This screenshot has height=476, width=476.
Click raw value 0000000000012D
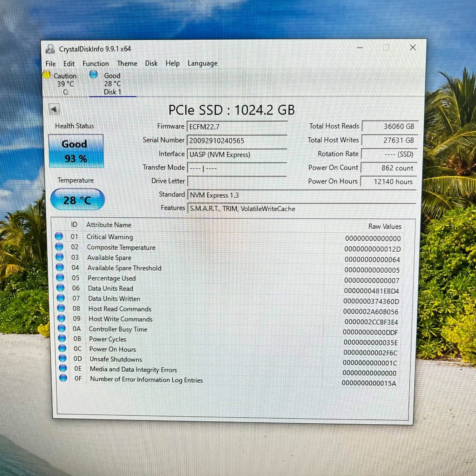click(373, 249)
